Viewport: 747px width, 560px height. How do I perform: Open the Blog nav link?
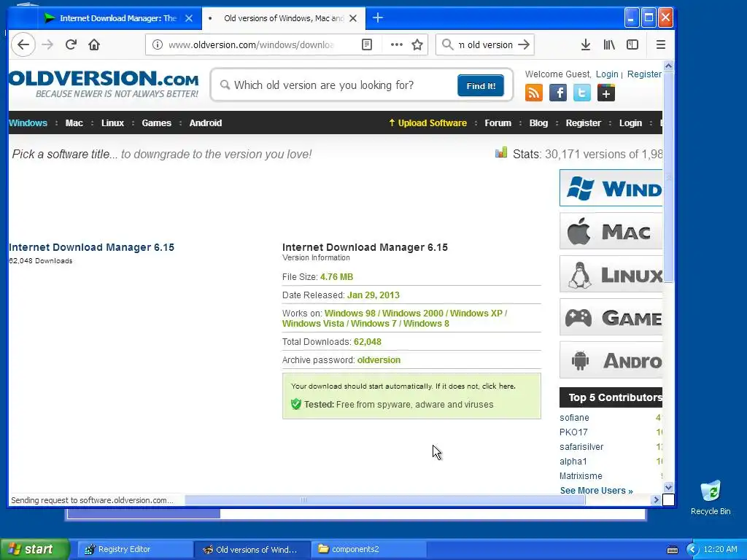point(538,122)
